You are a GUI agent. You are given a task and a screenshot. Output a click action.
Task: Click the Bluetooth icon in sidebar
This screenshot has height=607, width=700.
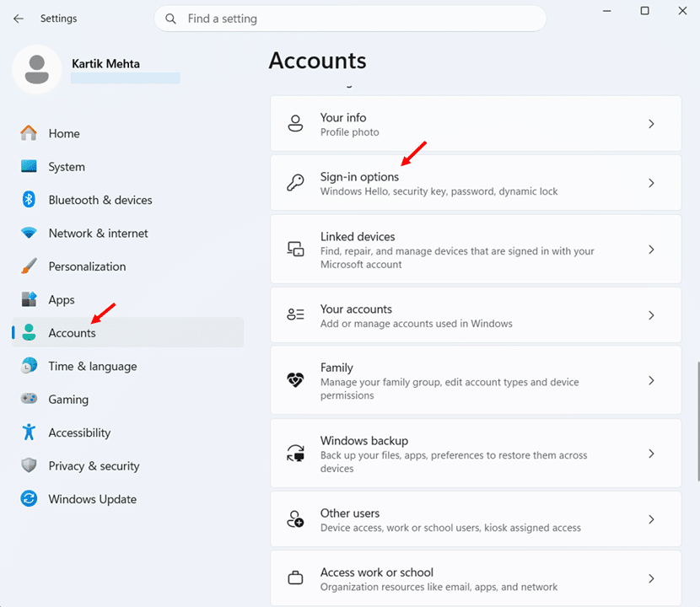(x=29, y=200)
